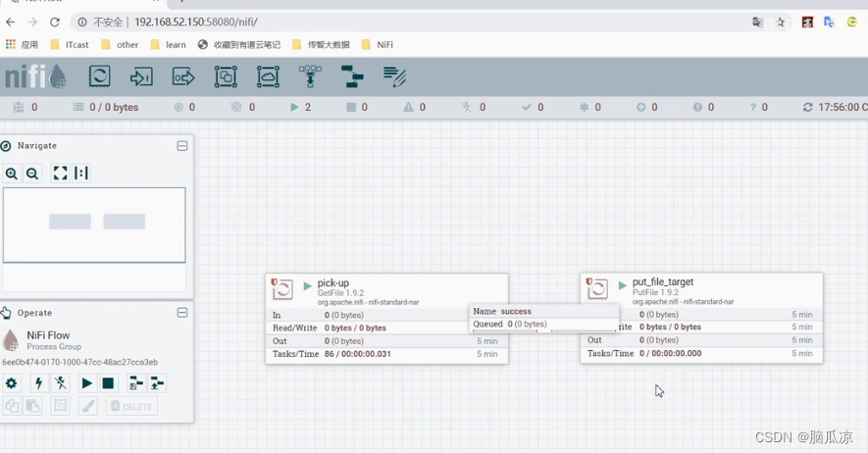Click the put_file_target running status arrow

coord(622,285)
